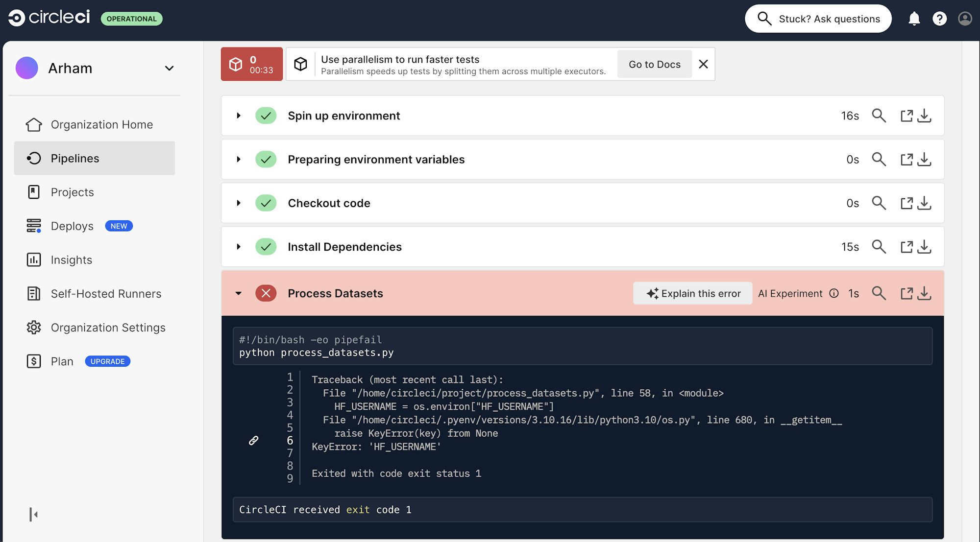Dismiss the parallelism tip banner
Image resolution: width=980 pixels, height=542 pixels.
coord(703,64)
